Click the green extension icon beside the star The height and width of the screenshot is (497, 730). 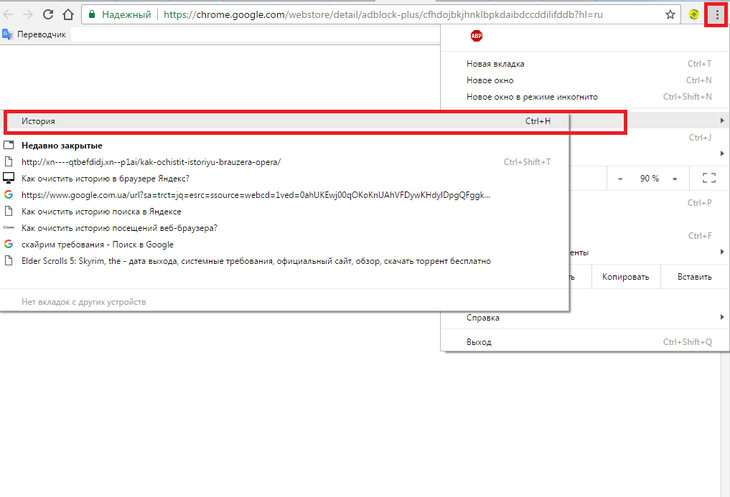695,16
